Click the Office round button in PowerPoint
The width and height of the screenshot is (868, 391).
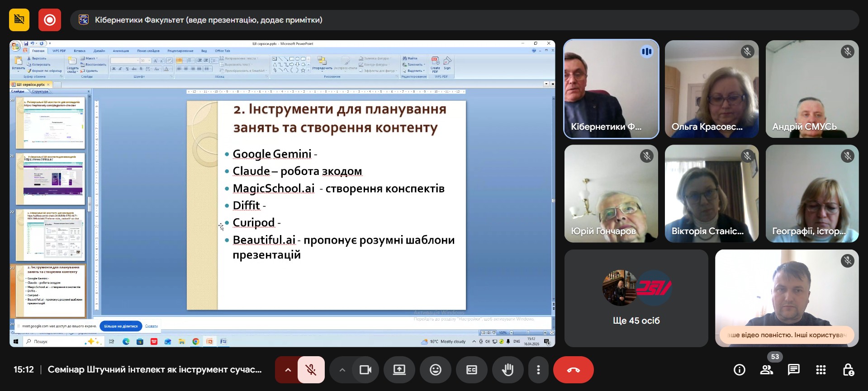[x=15, y=46]
